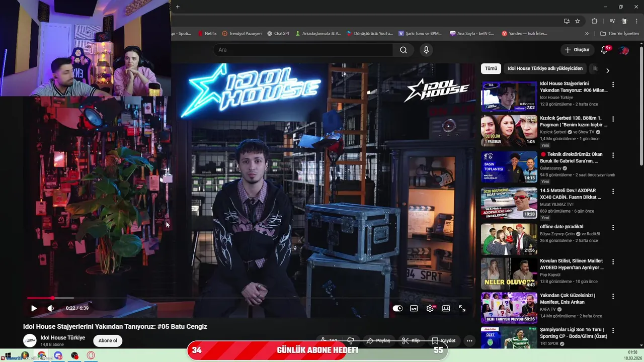Open the notifications bell showing 9+
644x362 pixels.
pos(605,50)
